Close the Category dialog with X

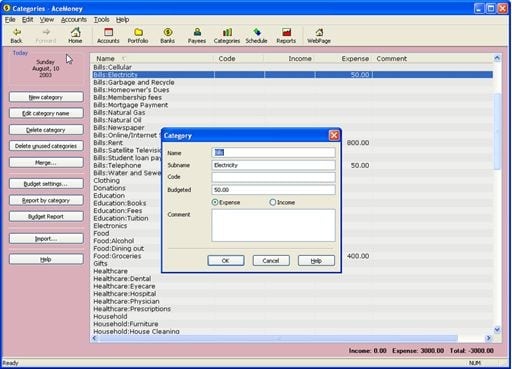[x=334, y=135]
